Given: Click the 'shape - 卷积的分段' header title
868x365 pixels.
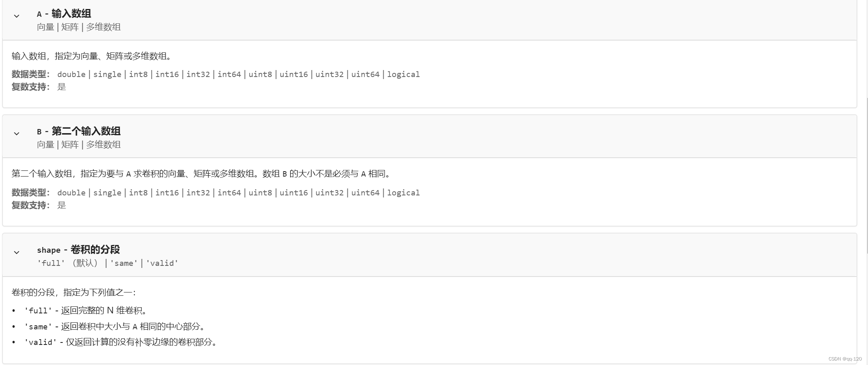Looking at the screenshot, I should pos(78,249).
